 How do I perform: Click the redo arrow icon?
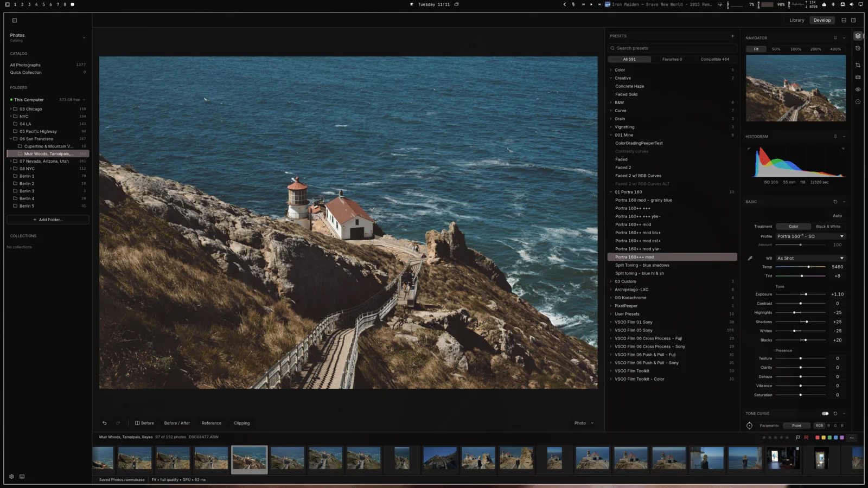118,423
